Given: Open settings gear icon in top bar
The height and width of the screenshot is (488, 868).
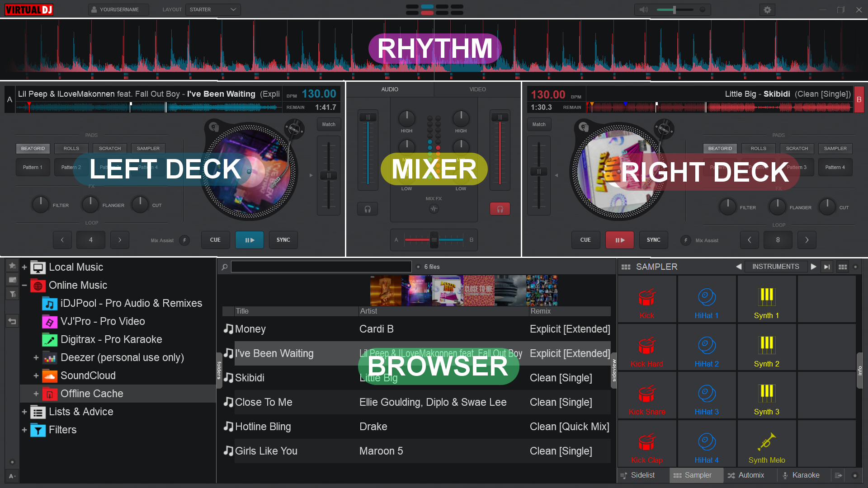Looking at the screenshot, I should point(767,9).
